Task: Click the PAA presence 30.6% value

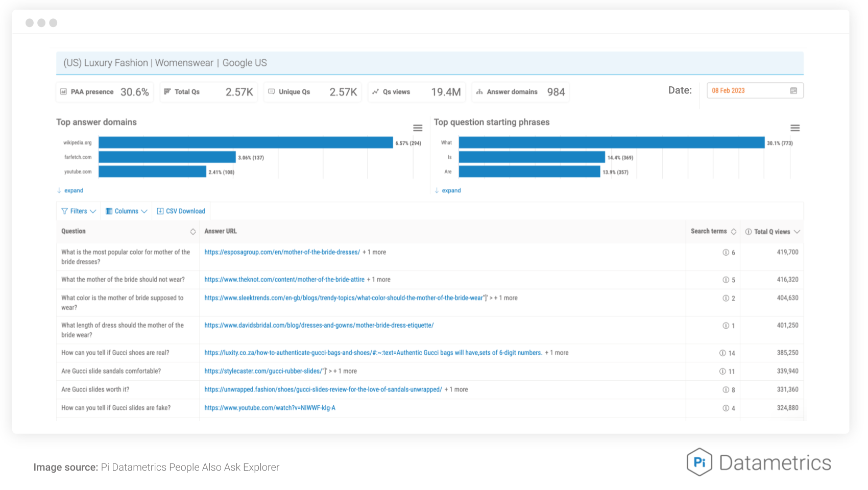Action: (x=135, y=92)
